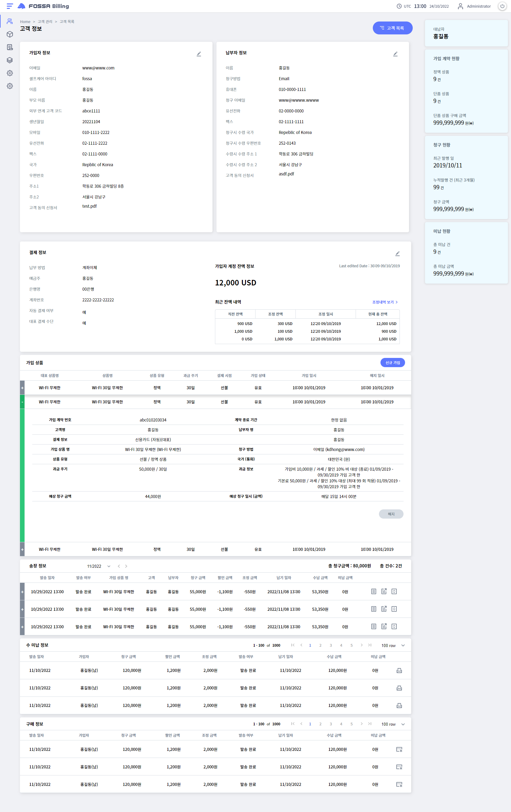511x812 pixels.
Task: Collapse the expanded green subscription row
Action: click(x=22, y=402)
